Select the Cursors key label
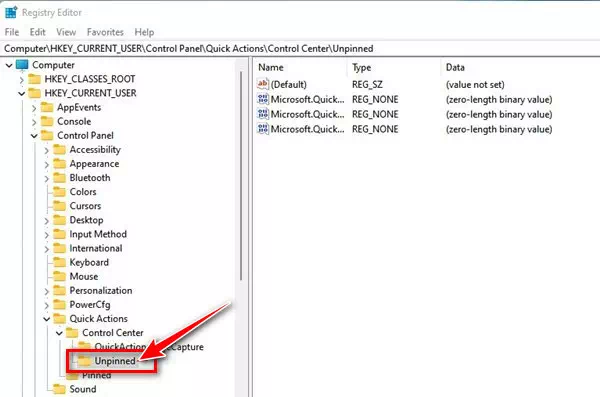Image resolution: width=600 pixels, height=397 pixels. point(85,206)
